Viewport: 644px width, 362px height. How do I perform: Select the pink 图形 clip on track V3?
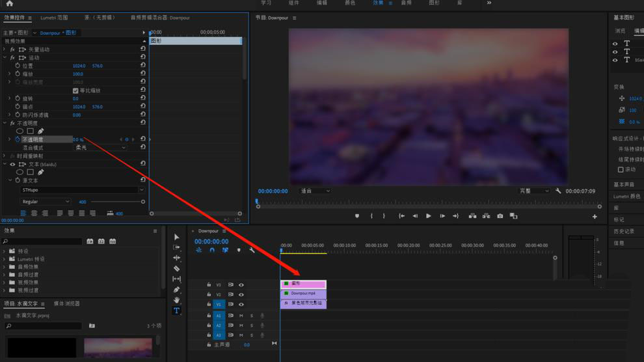(303, 284)
